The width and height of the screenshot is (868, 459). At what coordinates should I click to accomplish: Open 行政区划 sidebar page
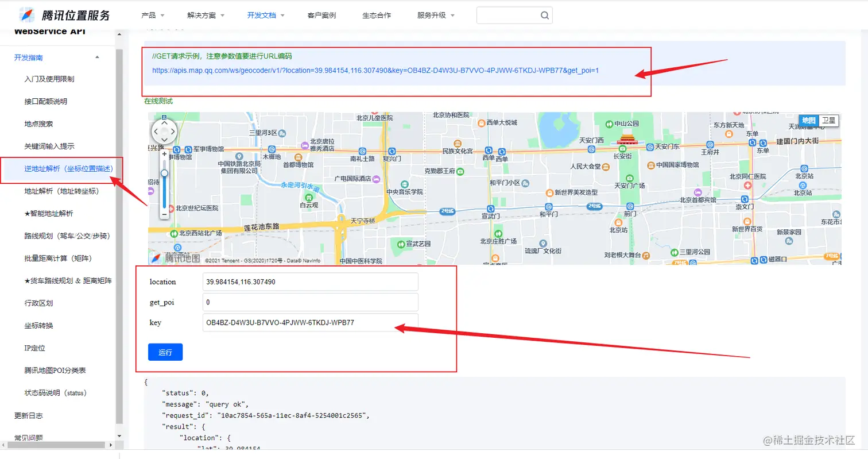[x=39, y=303]
